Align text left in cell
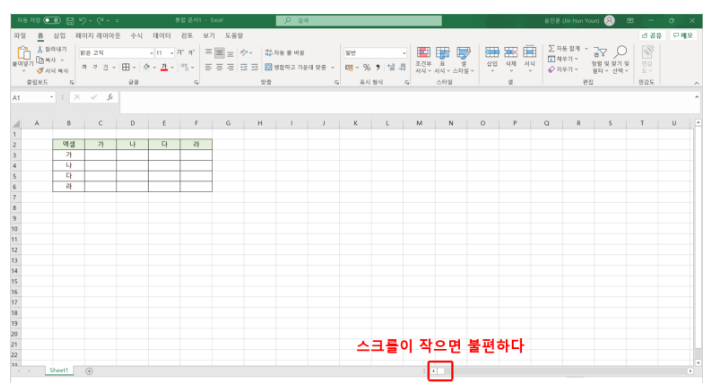 pyautogui.click(x=208, y=67)
